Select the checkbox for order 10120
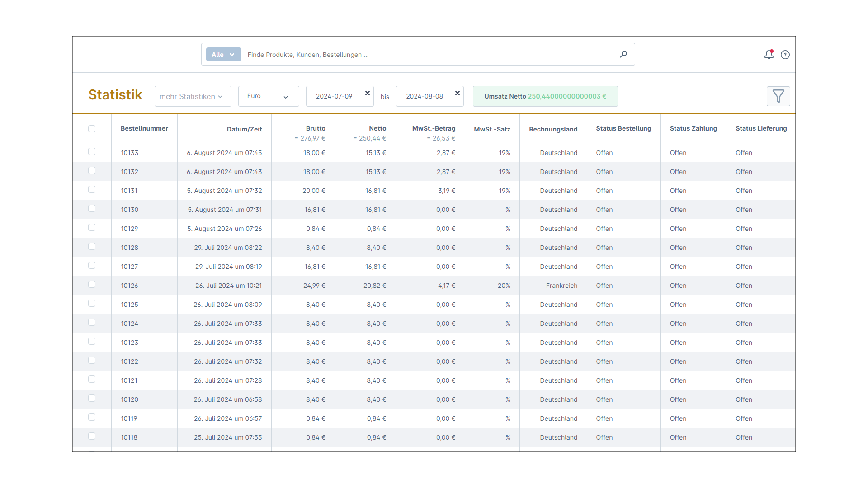This screenshot has height=488, width=868. pyautogui.click(x=92, y=398)
